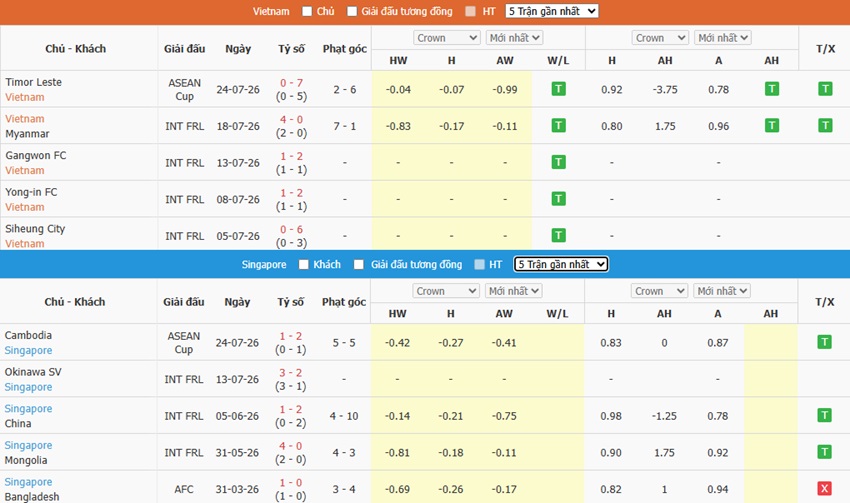Open Vietnam's 5 Trận gần nhất dropdown
This screenshot has height=503, width=850.
pos(552,11)
